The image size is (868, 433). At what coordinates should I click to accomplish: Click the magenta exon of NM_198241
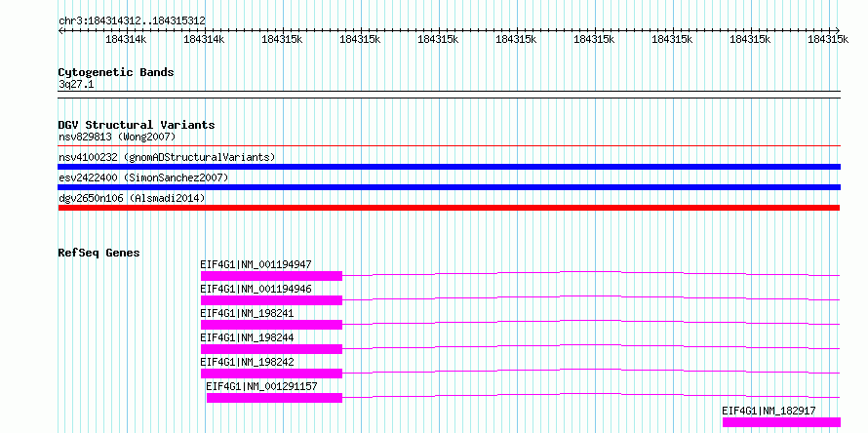[271, 325]
